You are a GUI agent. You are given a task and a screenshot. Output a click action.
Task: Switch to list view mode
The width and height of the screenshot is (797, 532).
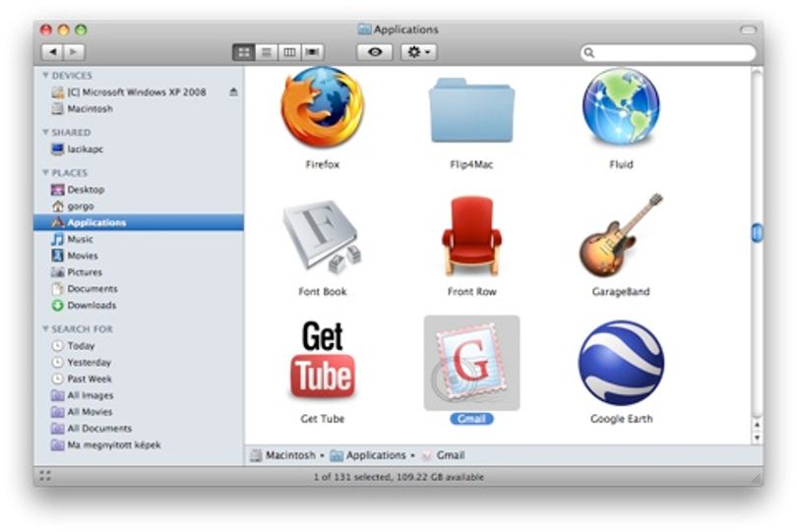pos(267,52)
